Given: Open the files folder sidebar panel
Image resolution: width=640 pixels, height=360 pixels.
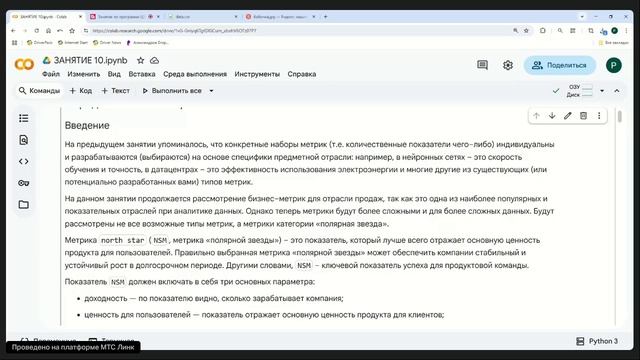Looking at the screenshot, I should pos(24,204).
